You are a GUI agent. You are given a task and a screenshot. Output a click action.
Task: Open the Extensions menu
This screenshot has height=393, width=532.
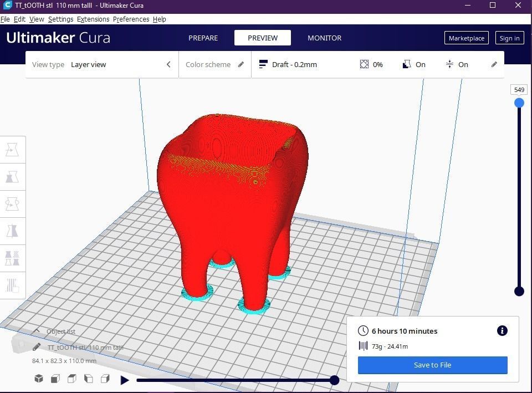93,19
